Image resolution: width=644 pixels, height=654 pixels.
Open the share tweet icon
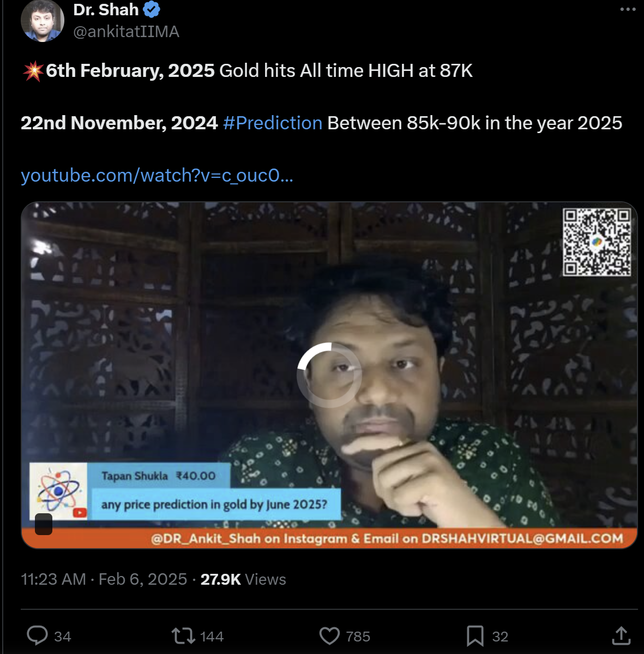click(x=621, y=635)
